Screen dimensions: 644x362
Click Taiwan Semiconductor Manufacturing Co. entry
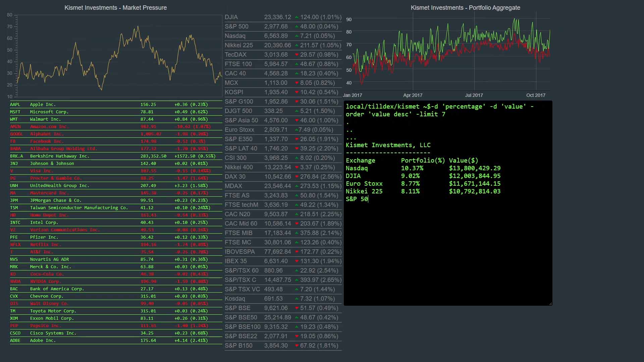[x=79, y=208]
